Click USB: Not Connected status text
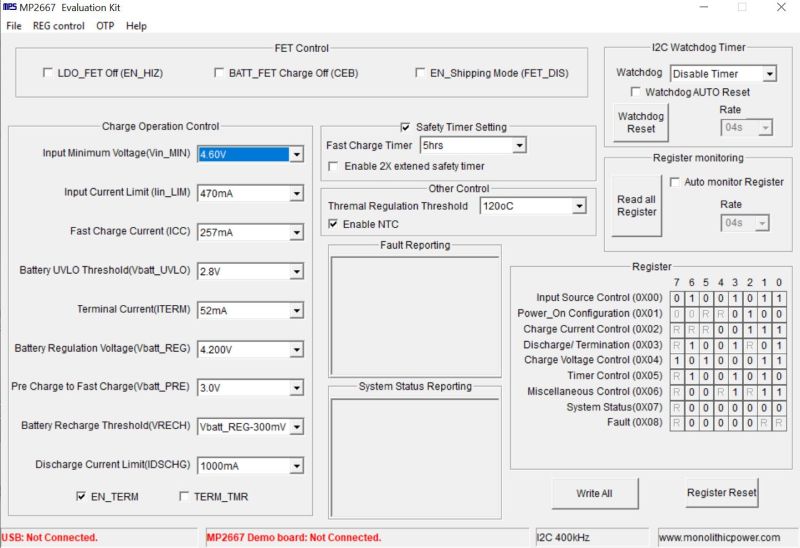 pos(49,537)
